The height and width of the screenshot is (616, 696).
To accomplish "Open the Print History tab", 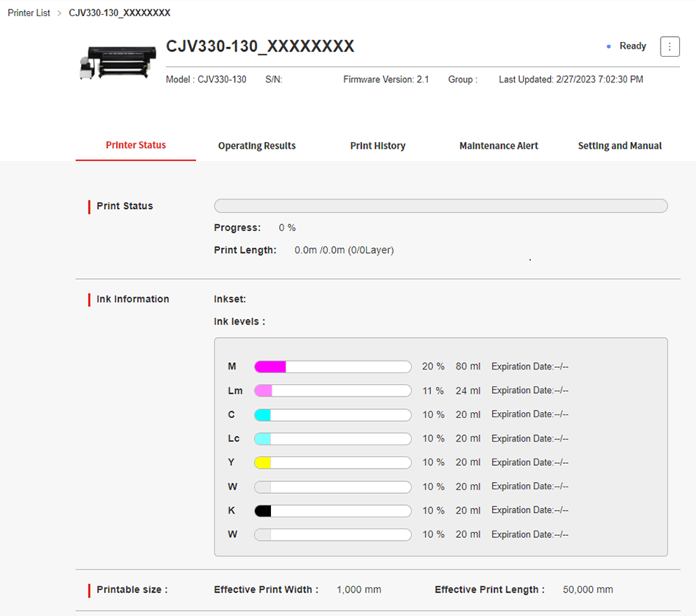I will pos(377,146).
